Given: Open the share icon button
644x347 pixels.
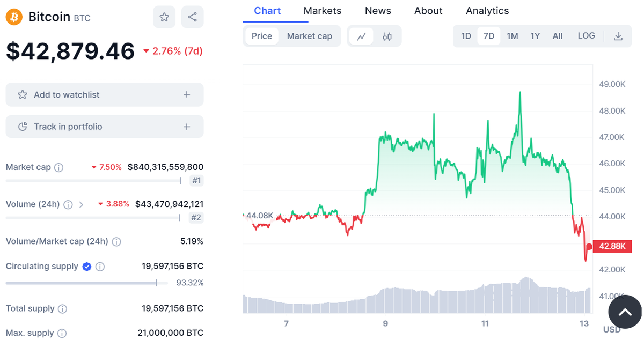Looking at the screenshot, I should [192, 17].
